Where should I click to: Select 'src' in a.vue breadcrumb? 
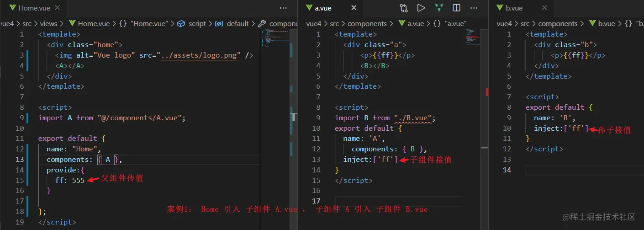(335, 24)
